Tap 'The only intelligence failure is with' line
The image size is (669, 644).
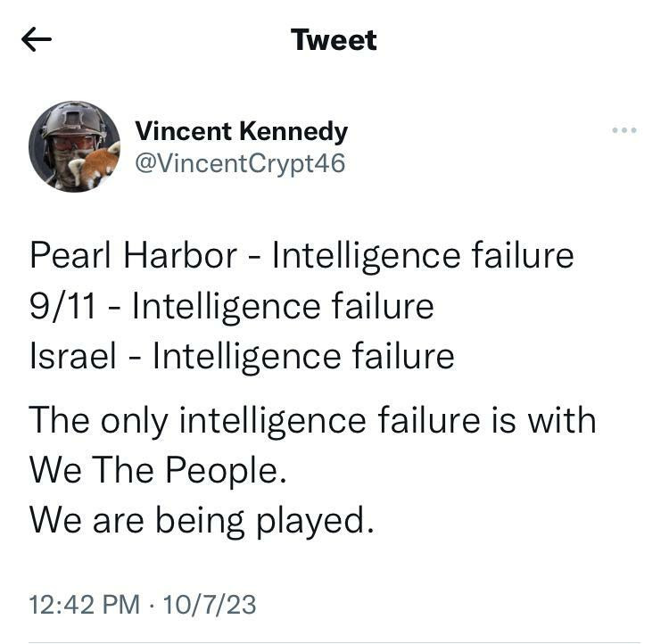coord(312,420)
